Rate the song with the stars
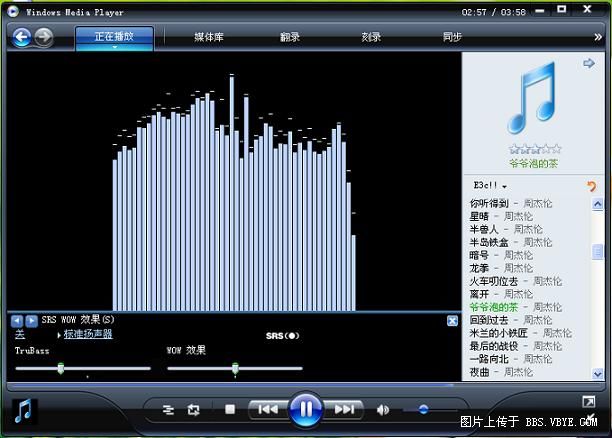The width and height of the screenshot is (612, 438). click(535, 149)
